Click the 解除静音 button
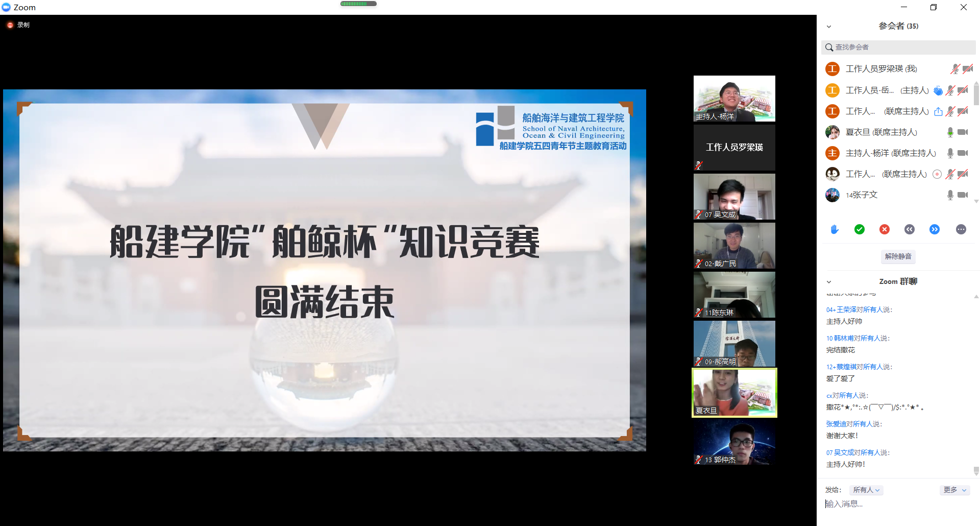Viewport: 980px width, 526px height. tap(898, 256)
